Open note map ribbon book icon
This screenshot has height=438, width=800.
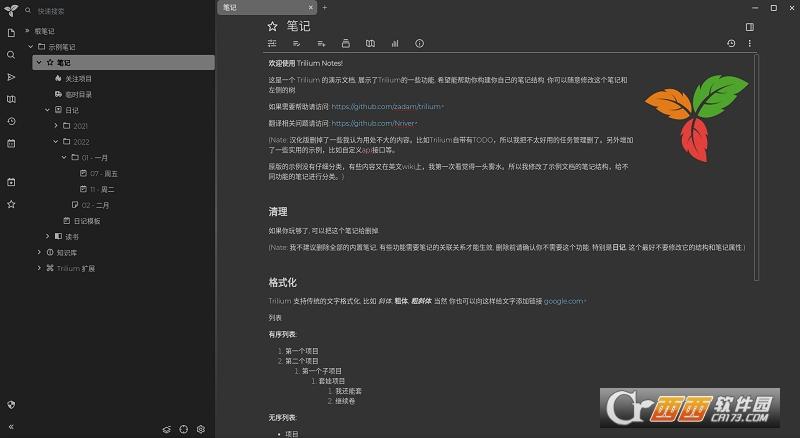tap(370, 43)
